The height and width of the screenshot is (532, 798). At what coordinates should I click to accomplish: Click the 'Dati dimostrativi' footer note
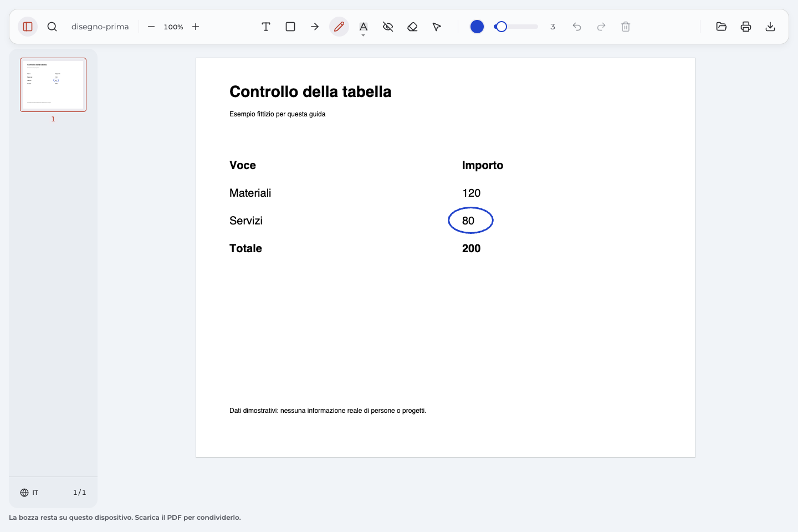(x=328, y=411)
